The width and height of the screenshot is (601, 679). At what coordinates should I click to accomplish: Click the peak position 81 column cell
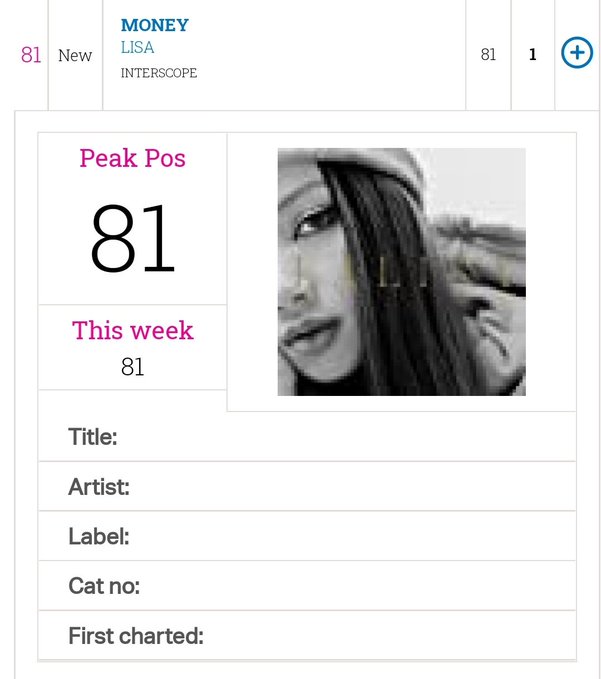(488, 55)
